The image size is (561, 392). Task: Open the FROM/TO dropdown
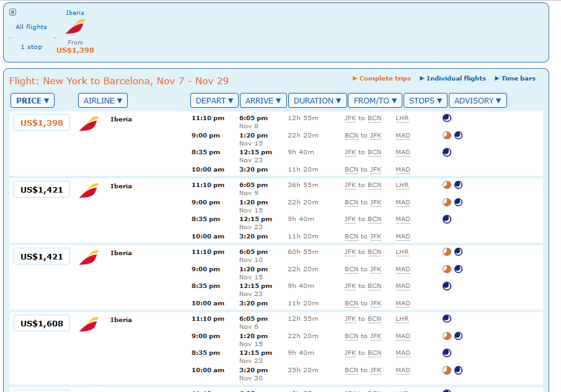[375, 100]
